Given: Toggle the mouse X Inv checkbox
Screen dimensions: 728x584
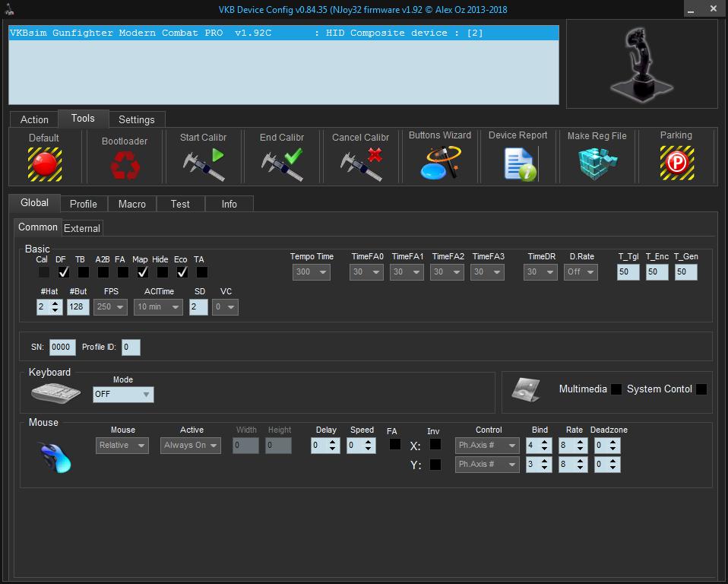Looking at the screenshot, I should (x=435, y=445).
